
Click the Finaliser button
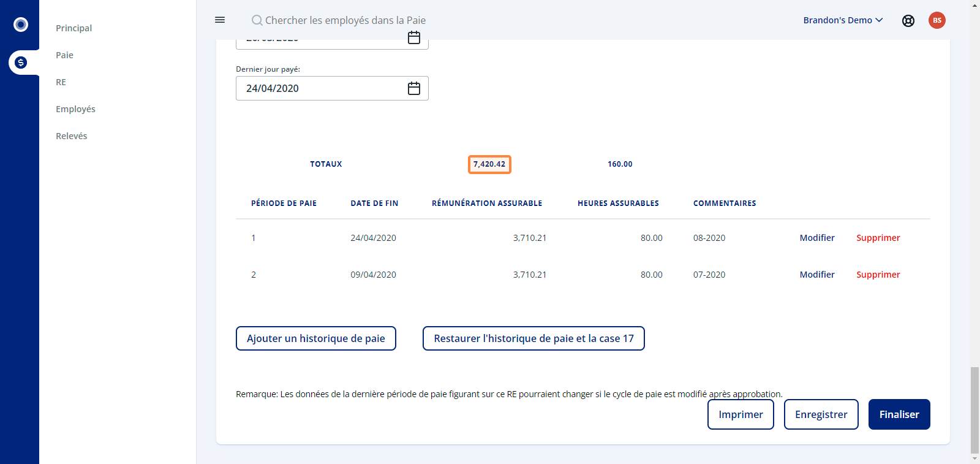click(x=899, y=414)
